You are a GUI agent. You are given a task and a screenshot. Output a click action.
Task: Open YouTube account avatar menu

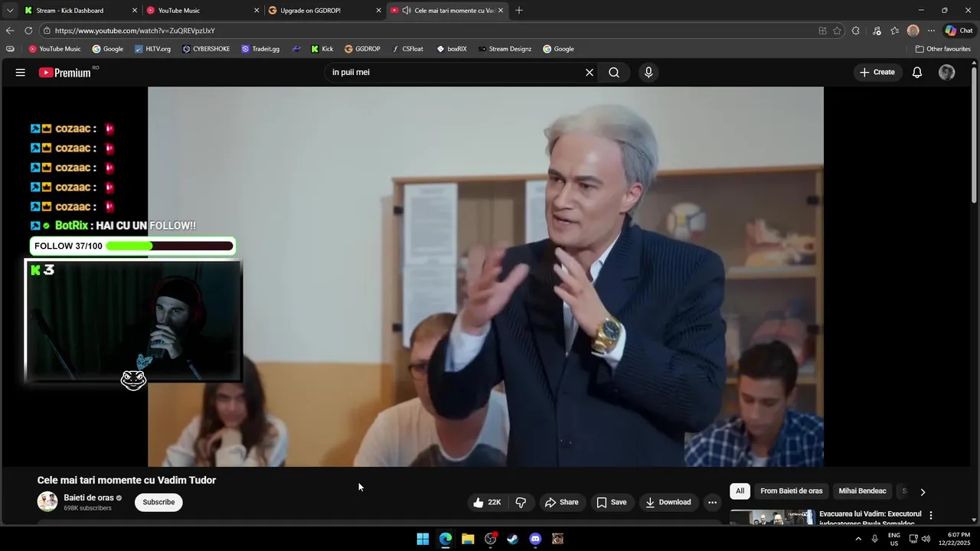coord(947,73)
